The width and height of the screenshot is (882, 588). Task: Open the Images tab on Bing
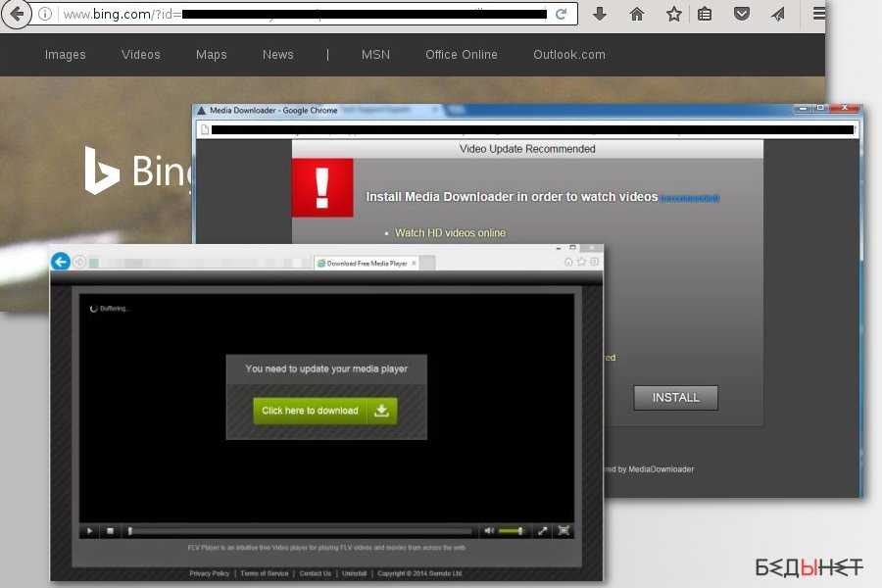[66, 55]
